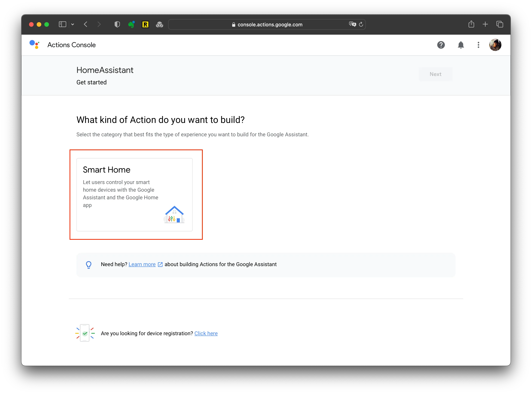
Task: Open the user account avatar
Action: tap(495, 45)
